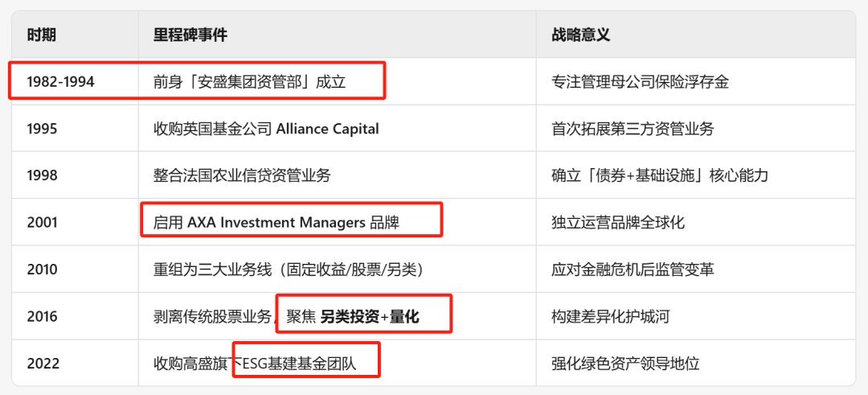The width and height of the screenshot is (868, 395).
Task: Select the 整合法国农业信贷资管业务 text
Action: (x=242, y=175)
